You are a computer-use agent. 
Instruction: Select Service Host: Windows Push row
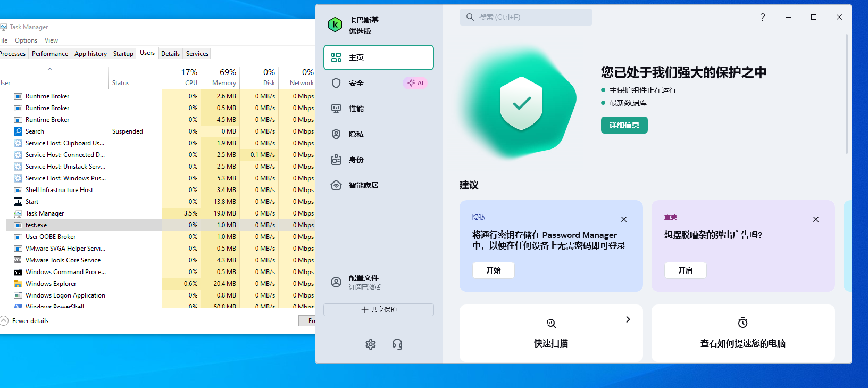161,178
